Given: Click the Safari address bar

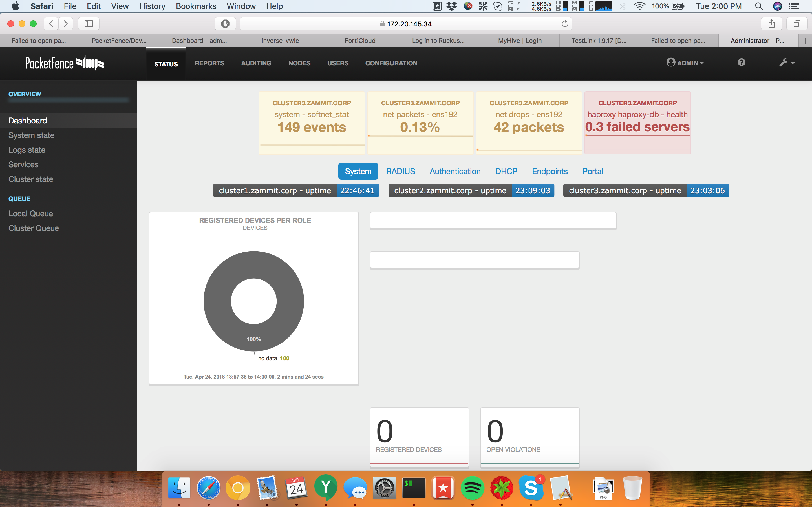Looking at the screenshot, I should [x=403, y=23].
